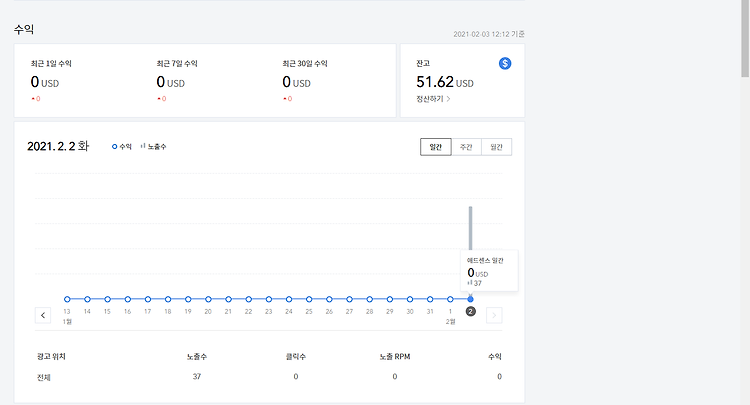Click the 수익 column header in table

(495, 357)
